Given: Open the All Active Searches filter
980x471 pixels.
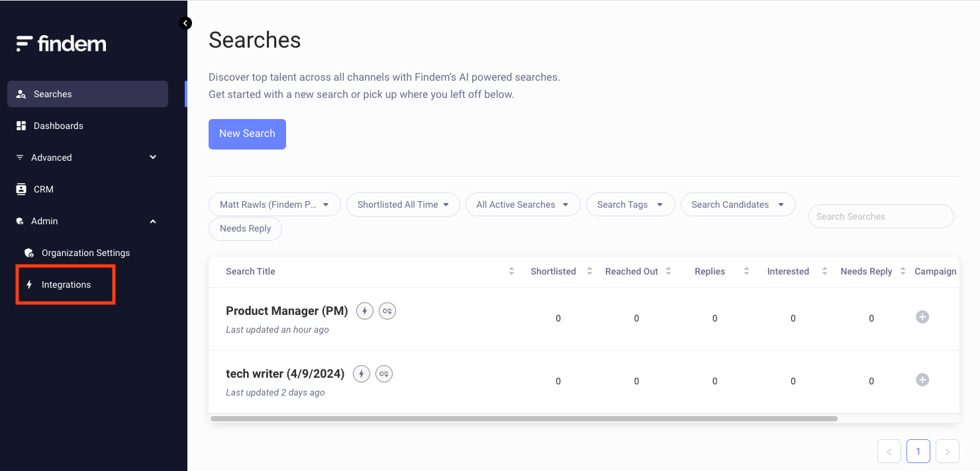Looking at the screenshot, I should click(522, 204).
